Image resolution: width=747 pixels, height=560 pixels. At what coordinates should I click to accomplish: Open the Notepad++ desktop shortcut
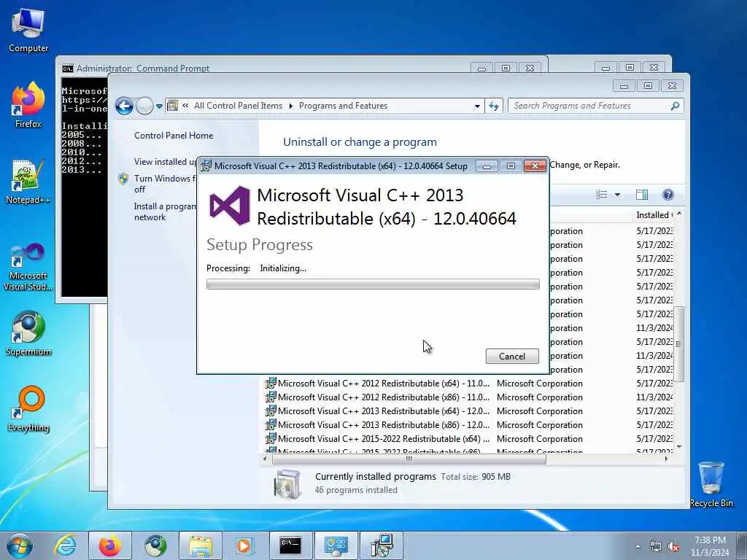point(28,182)
